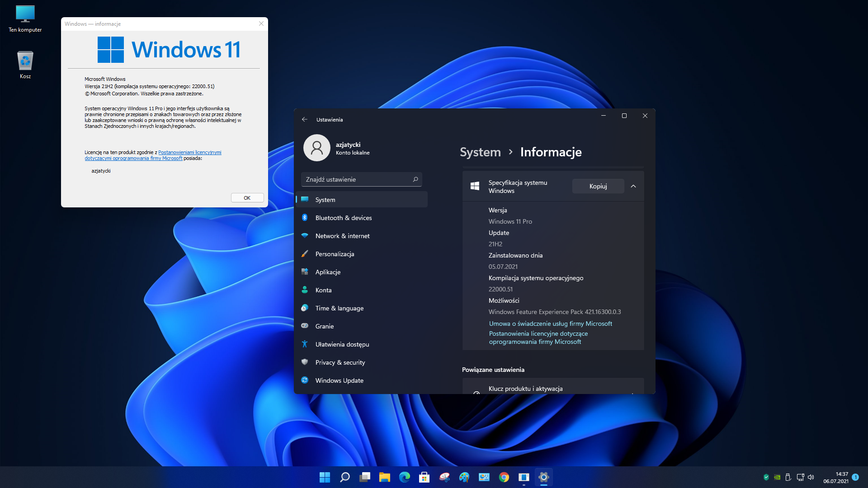Open the taskbar clock showing 14:37
This screenshot has height=488, width=868.
836,478
